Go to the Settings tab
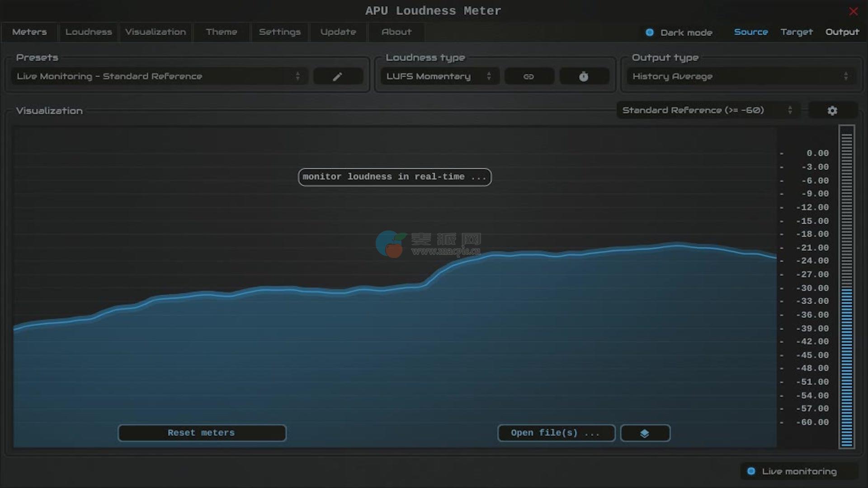868x488 pixels. pyautogui.click(x=280, y=32)
